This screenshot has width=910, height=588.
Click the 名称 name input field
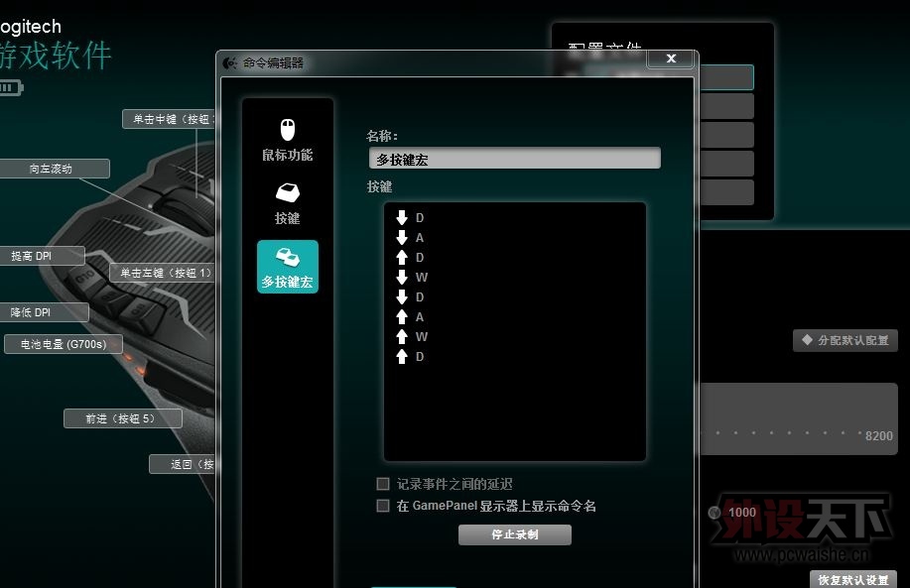pos(515,159)
